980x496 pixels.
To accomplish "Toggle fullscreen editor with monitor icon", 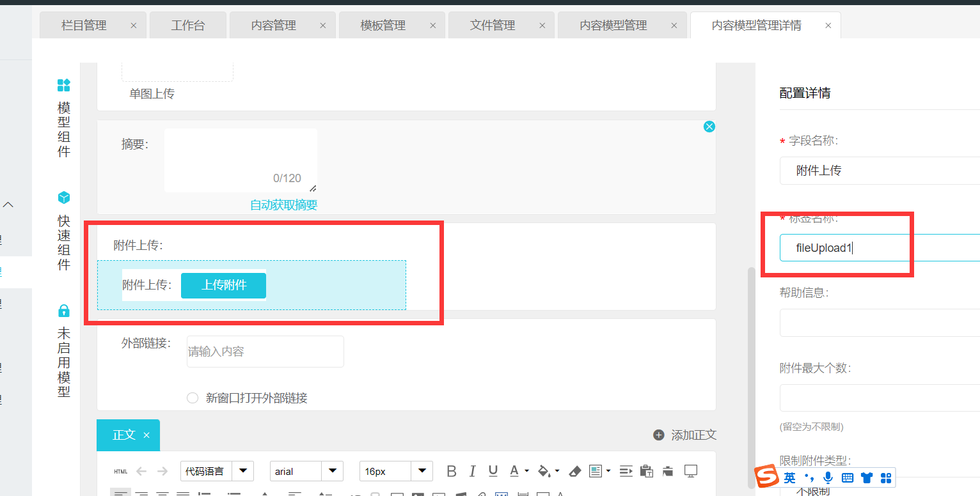I will (691, 472).
